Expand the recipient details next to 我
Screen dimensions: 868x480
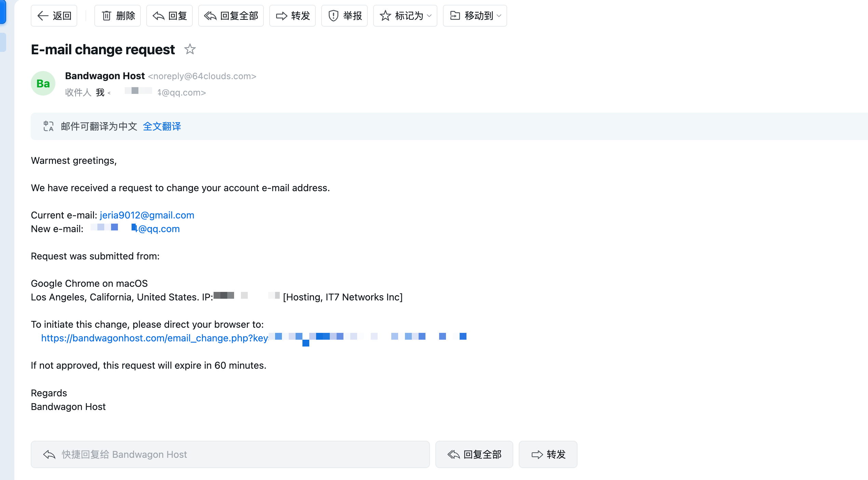(x=109, y=93)
